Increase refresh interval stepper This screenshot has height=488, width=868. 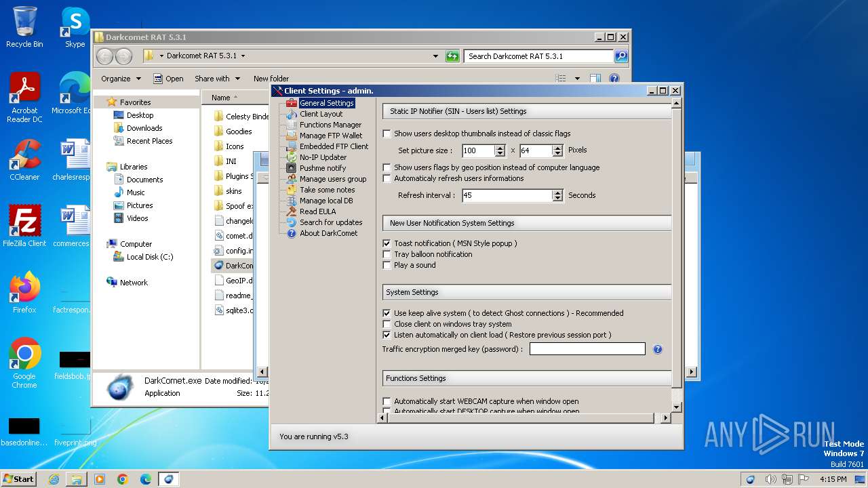[558, 192]
